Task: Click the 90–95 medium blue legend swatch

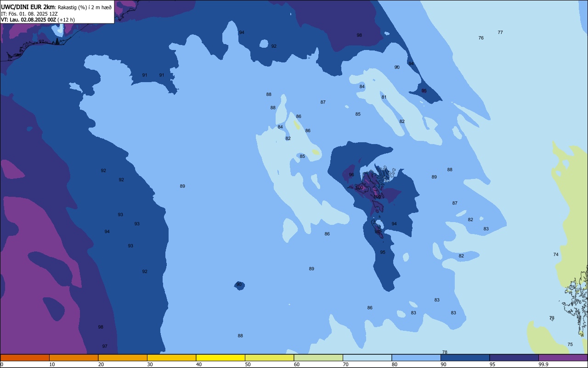Action: pos(465,357)
